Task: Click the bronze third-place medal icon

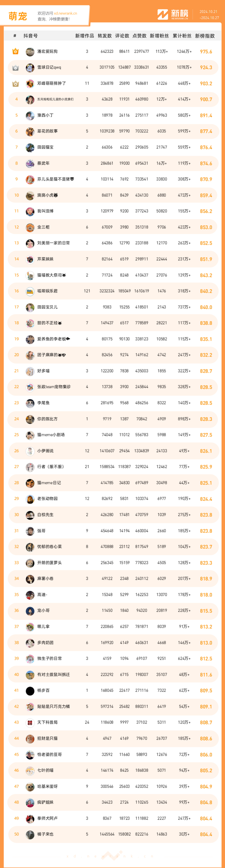Action: coord(15,84)
